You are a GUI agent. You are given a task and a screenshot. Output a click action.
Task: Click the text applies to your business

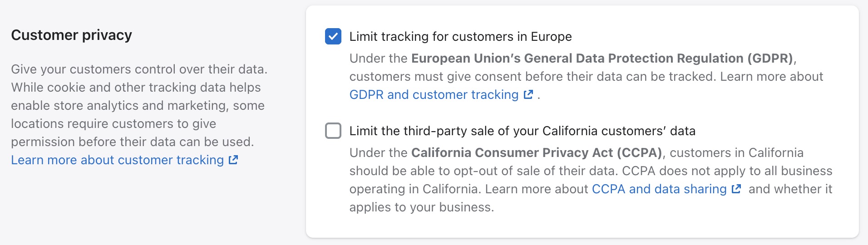421,207
